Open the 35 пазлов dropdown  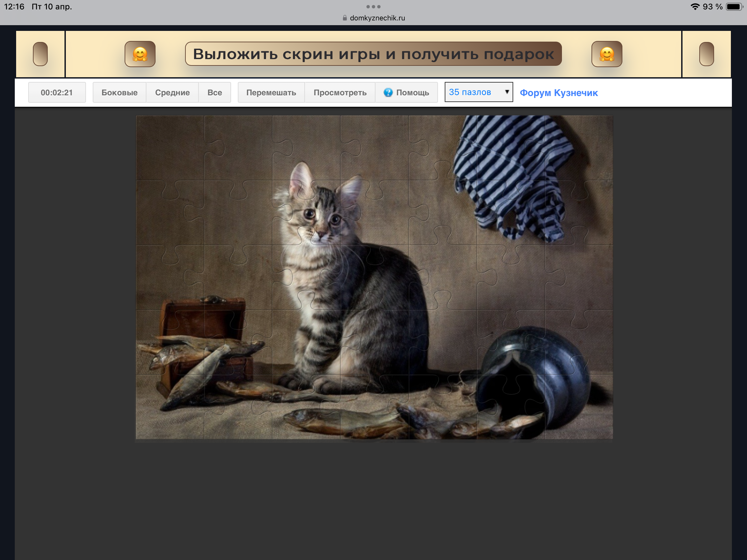(473, 92)
